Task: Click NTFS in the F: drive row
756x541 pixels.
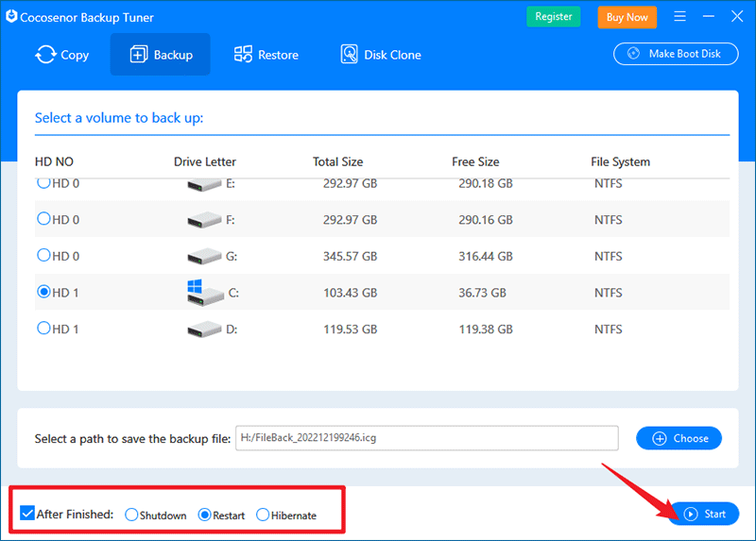Action: [x=608, y=220]
